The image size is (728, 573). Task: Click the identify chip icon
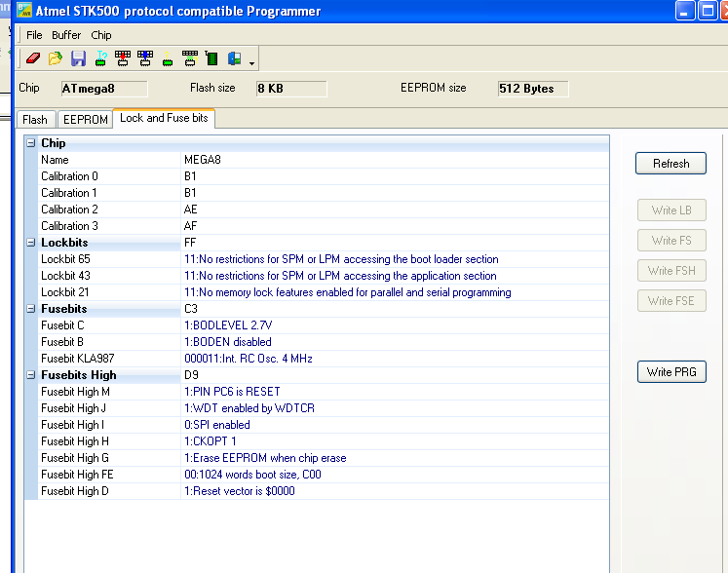point(100,59)
